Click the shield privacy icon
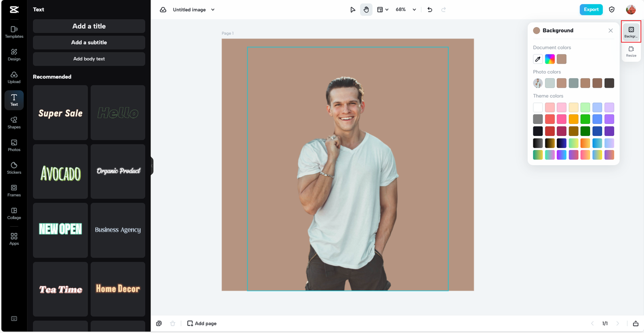 612,10
